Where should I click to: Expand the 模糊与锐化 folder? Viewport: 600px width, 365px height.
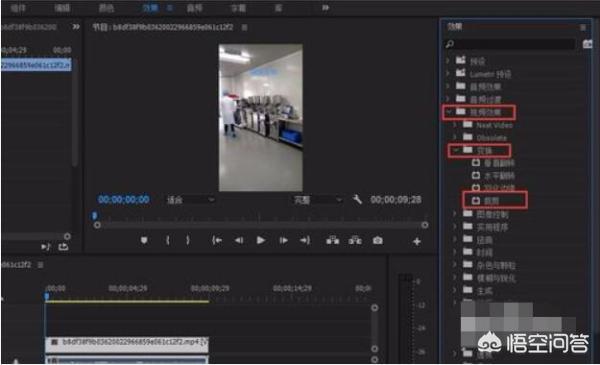click(455, 277)
